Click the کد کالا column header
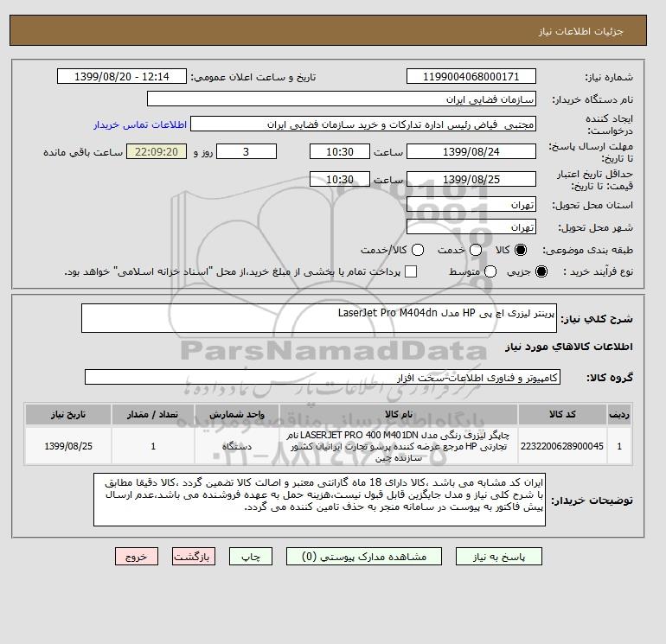This screenshot has height=644, width=666. [x=562, y=414]
